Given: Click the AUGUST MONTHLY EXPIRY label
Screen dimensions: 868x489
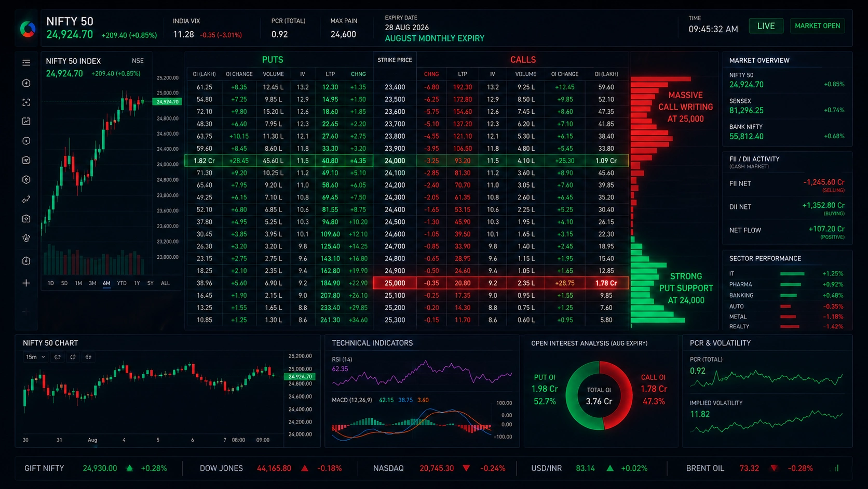Looking at the screenshot, I should point(435,38).
